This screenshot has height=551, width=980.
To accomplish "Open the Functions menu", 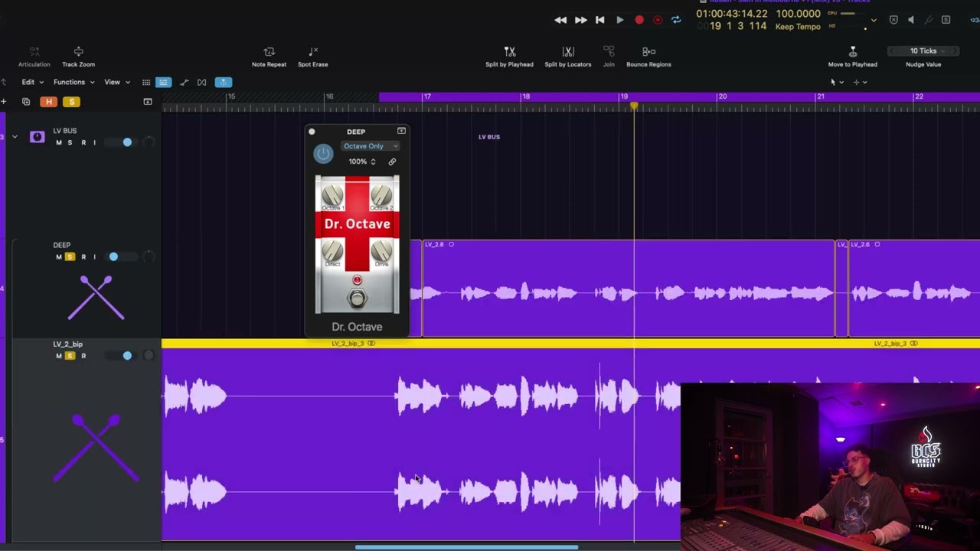I will (73, 82).
